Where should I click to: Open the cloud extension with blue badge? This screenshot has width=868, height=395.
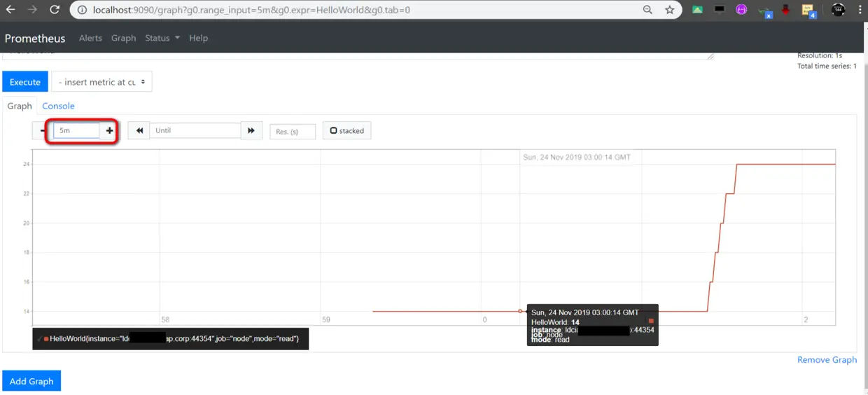coord(764,11)
